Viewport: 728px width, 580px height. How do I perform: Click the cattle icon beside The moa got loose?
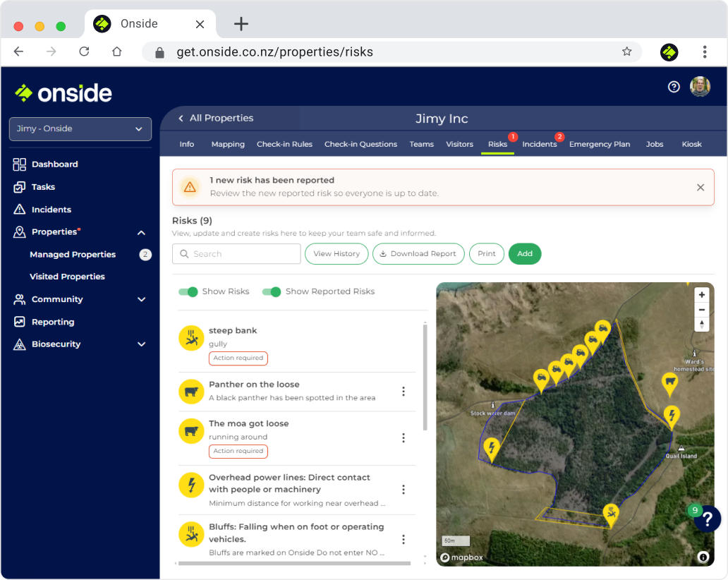tap(191, 431)
